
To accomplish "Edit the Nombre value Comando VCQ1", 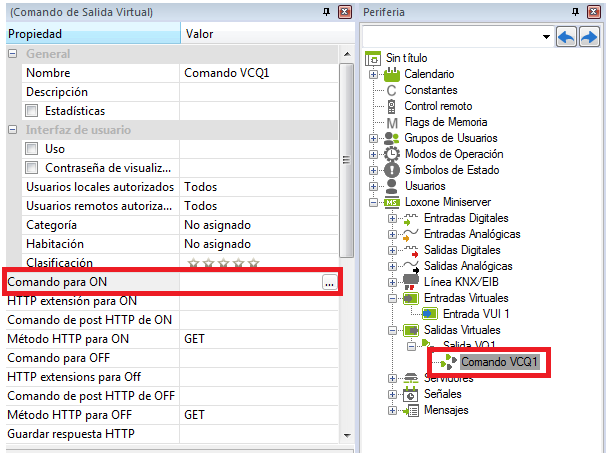I will click(259, 73).
